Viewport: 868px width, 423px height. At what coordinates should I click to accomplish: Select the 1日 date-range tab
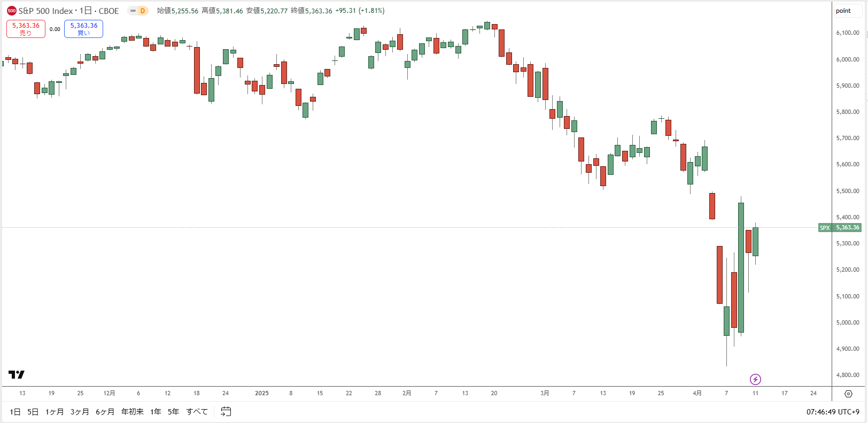coord(15,412)
